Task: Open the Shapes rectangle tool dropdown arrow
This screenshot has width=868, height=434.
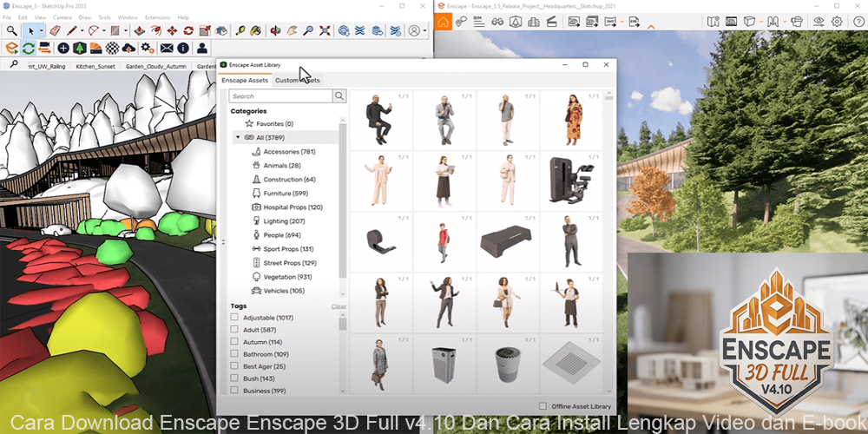Action: tap(126, 31)
